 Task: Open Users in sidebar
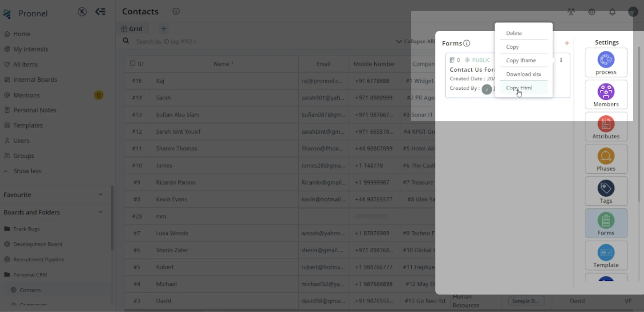pos(21,141)
